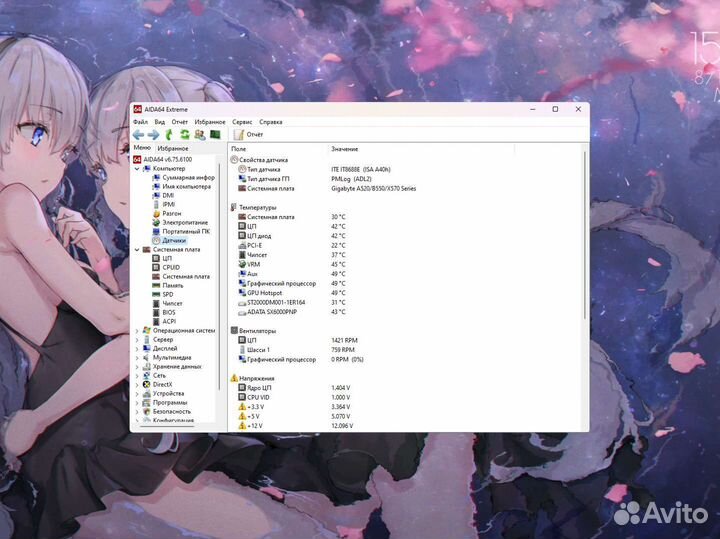Image resolution: width=720 pixels, height=539 pixels.
Task: Select the Тип датчика ГП row
Action: [x=406, y=179]
